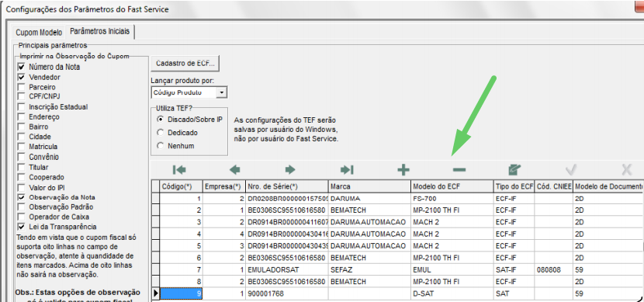This screenshot has width=644, height=302.
Task: Sort by Código(*) column header
Action: (181, 186)
